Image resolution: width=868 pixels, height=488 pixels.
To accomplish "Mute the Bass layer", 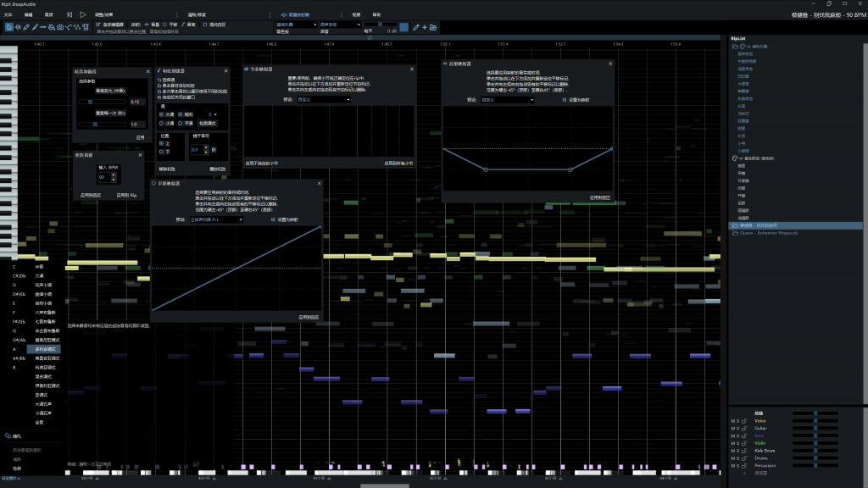I will click(732, 436).
